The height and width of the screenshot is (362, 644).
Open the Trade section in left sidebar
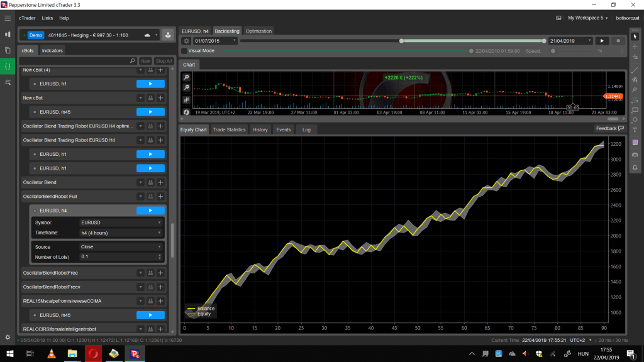pyautogui.click(x=8, y=34)
